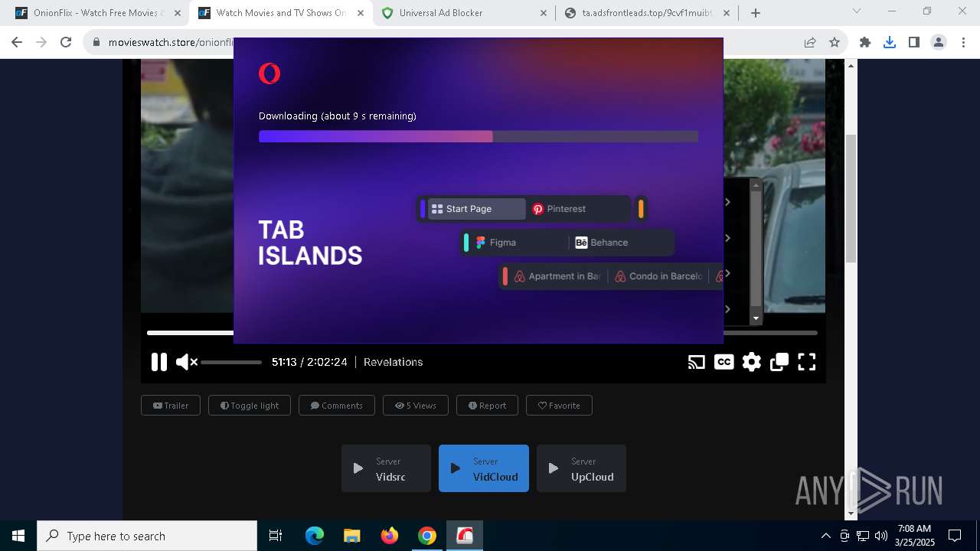Reload the current page
980x551 pixels.
click(x=66, y=42)
